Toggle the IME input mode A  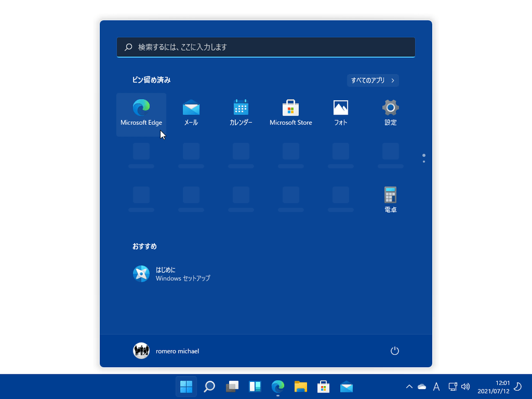(436, 387)
